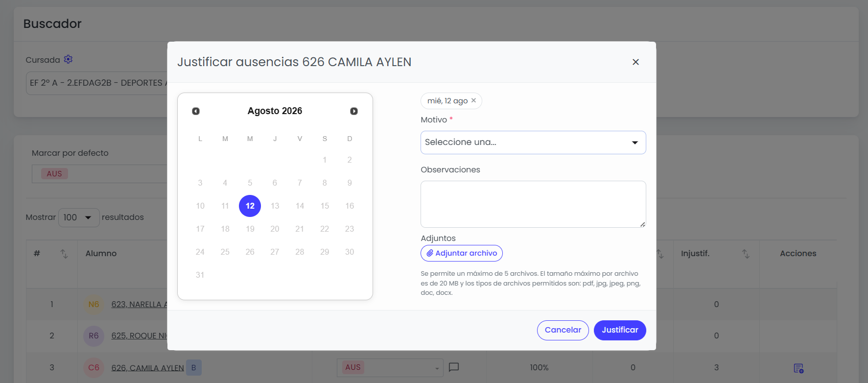Click the B badge next to CAMILA AYLEN
This screenshot has width=868, height=383.
point(194,367)
